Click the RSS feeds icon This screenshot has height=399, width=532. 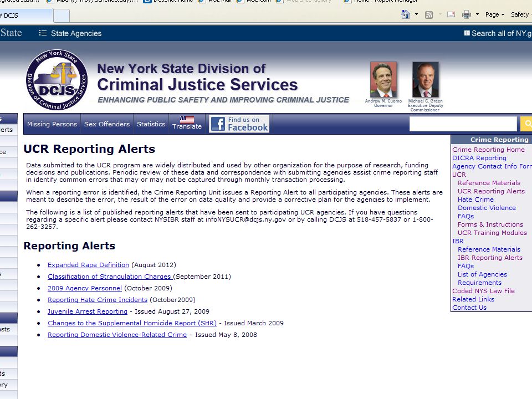(429, 14)
